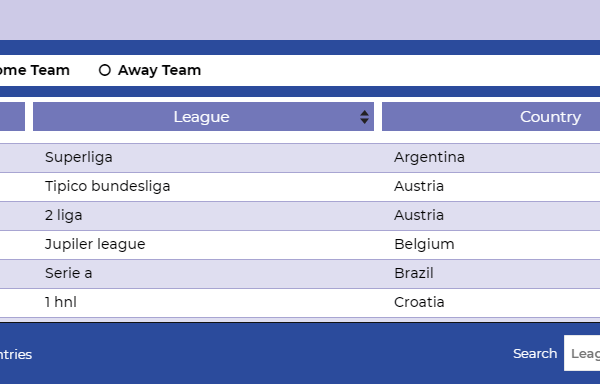
Task: Click the countries link in footer
Action: pos(16,355)
